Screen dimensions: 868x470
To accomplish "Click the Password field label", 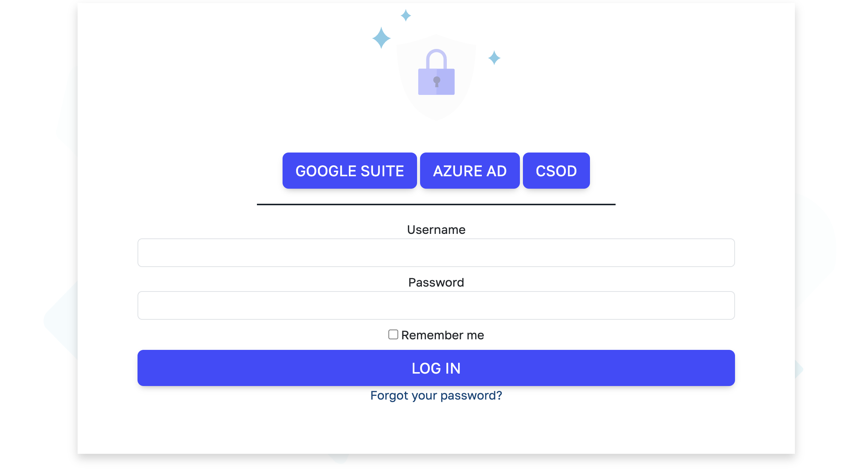I will coord(436,282).
